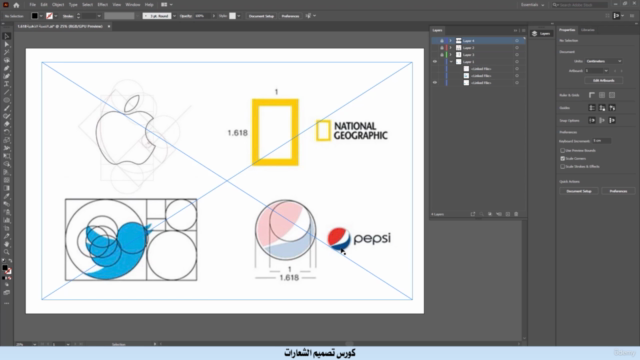Screen dimensions: 640x360
Task: Enable Use Preview Bounds checkbox
Action: tap(562, 151)
